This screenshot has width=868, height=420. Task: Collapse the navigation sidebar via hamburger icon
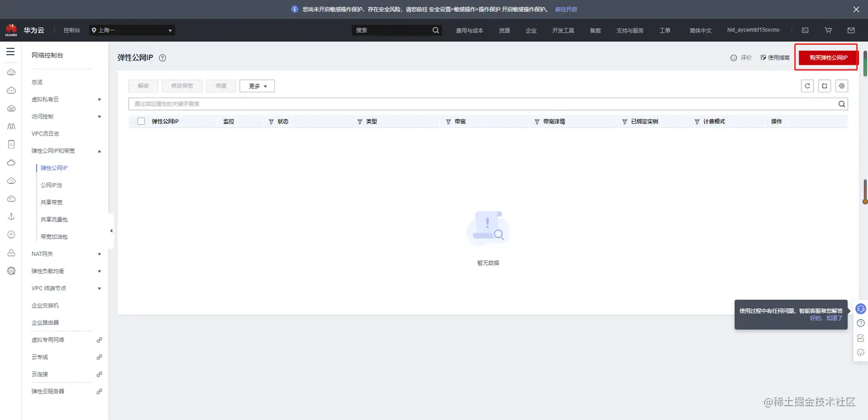(x=10, y=51)
